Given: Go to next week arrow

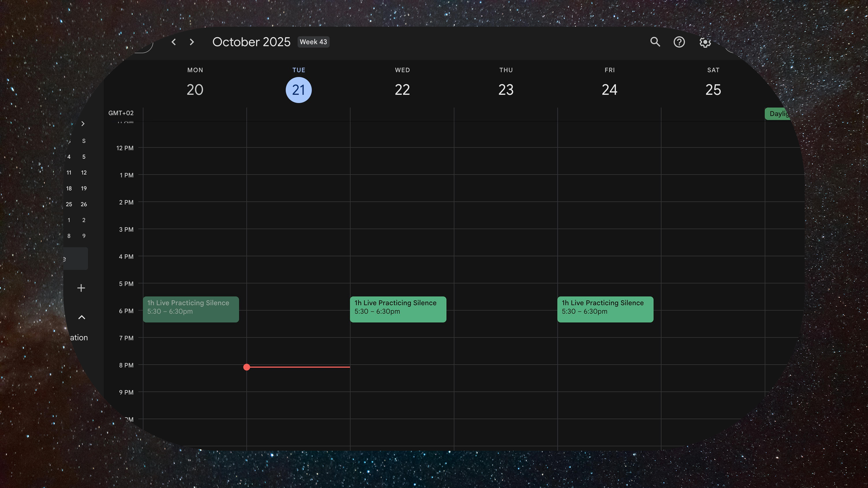Looking at the screenshot, I should (x=192, y=42).
